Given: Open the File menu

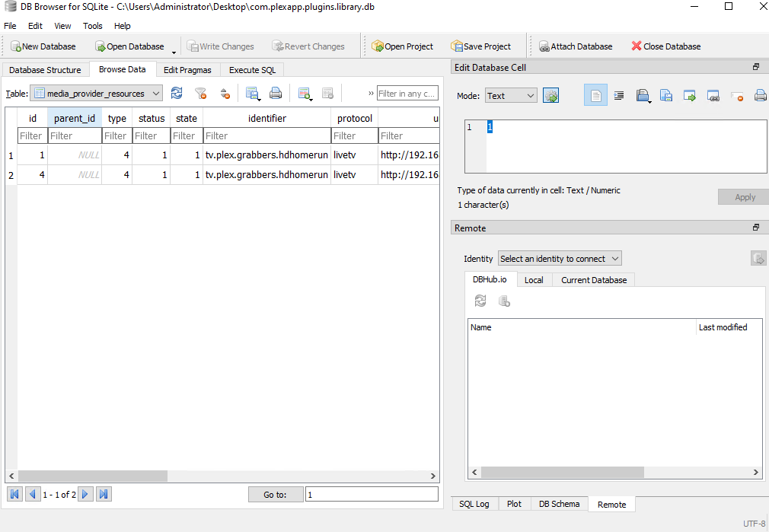Looking at the screenshot, I should point(10,26).
